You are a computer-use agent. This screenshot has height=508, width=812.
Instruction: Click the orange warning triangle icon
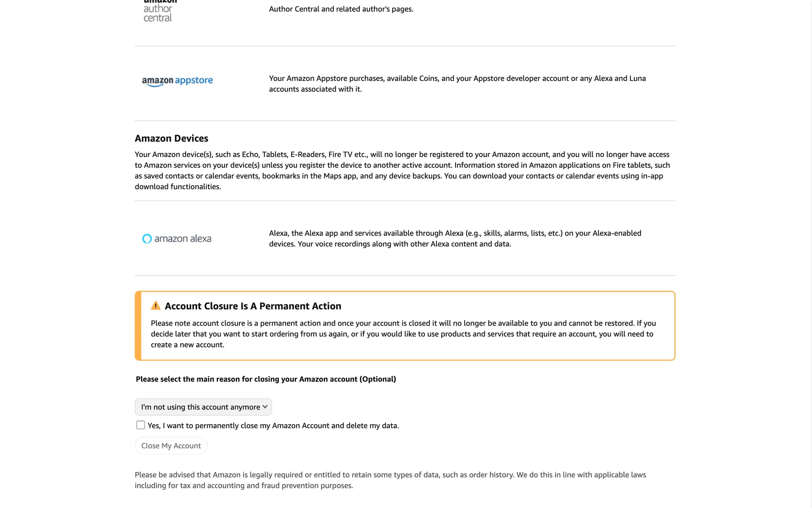156,306
